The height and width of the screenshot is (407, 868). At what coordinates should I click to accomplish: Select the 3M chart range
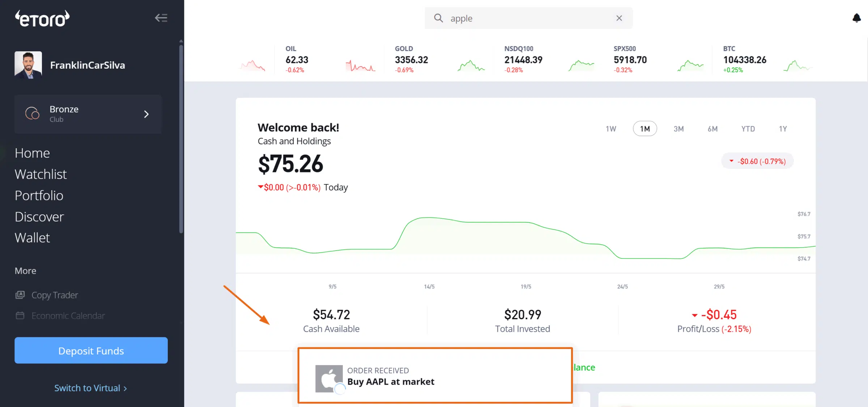click(x=678, y=129)
